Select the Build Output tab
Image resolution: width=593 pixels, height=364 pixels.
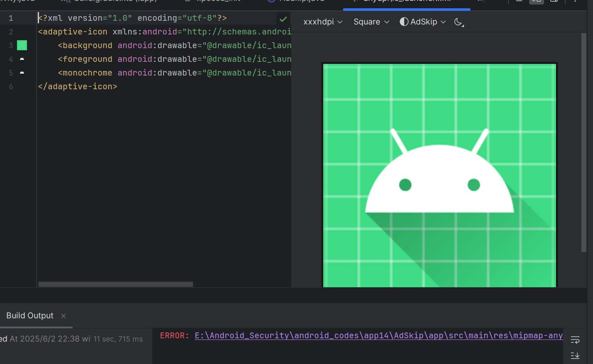tap(30, 315)
